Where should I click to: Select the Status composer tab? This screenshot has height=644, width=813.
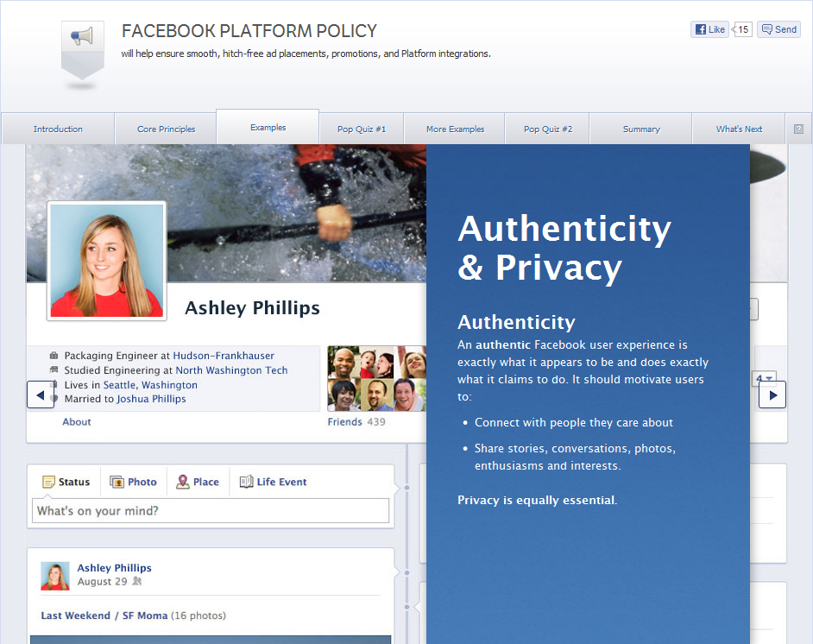(66, 482)
